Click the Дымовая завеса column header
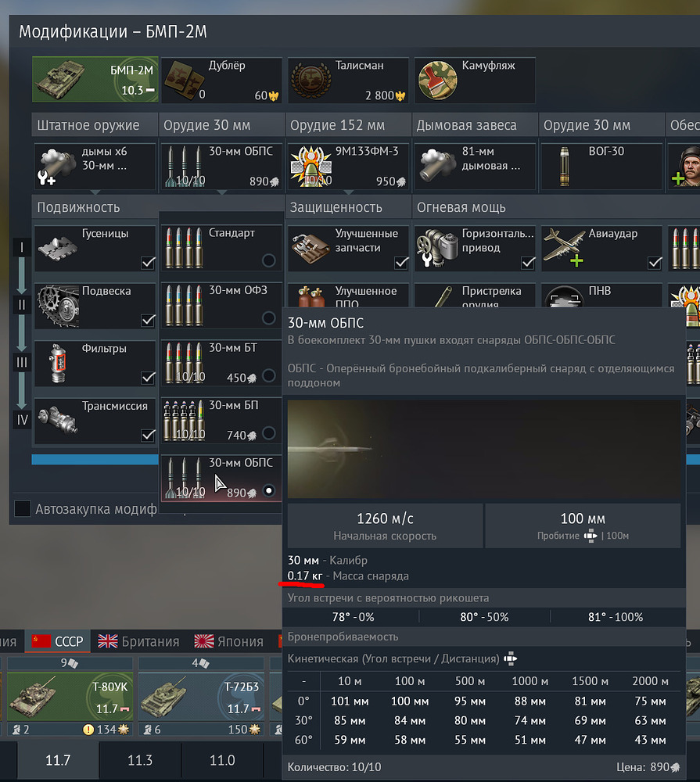This screenshot has height=782, width=700. tap(475, 125)
